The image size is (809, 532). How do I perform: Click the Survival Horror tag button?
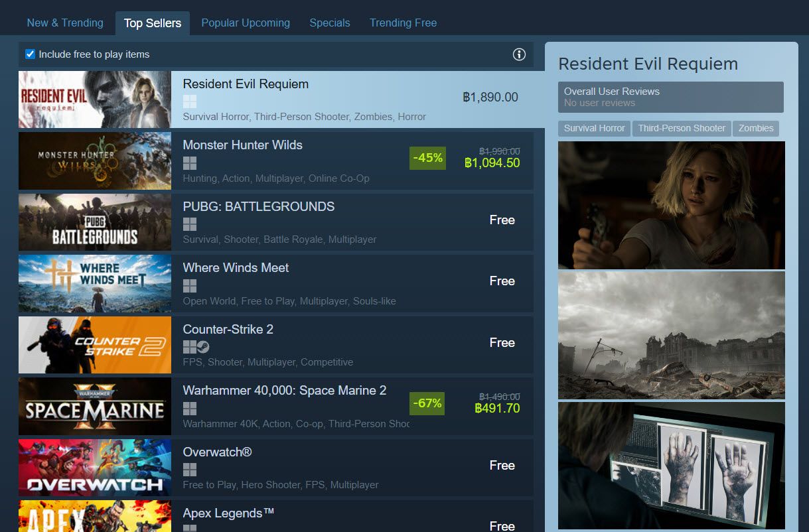594,128
